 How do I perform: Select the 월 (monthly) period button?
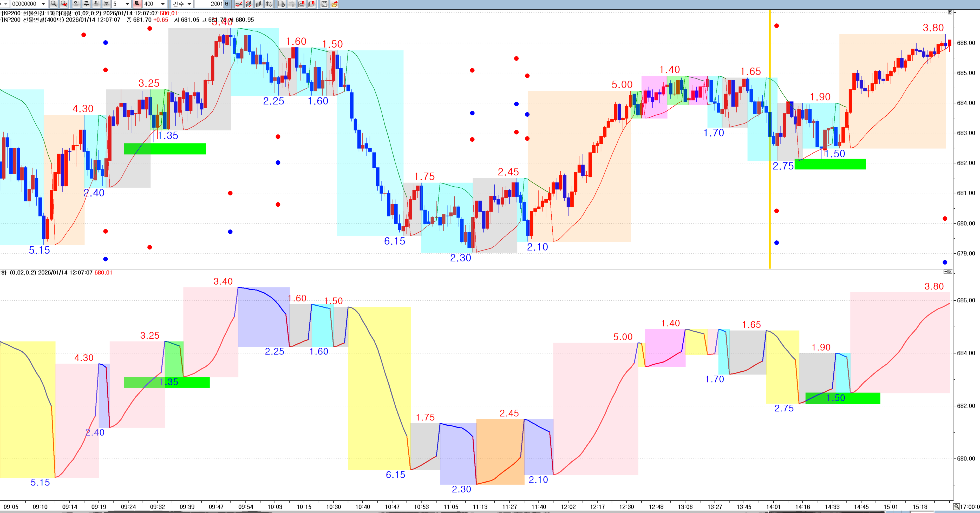click(x=96, y=4)
